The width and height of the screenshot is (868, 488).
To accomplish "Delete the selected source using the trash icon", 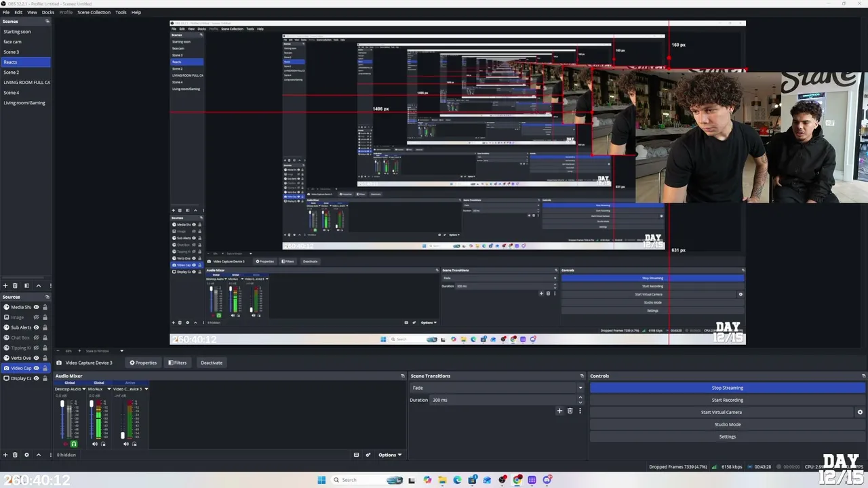I will (x=16, y=455).
